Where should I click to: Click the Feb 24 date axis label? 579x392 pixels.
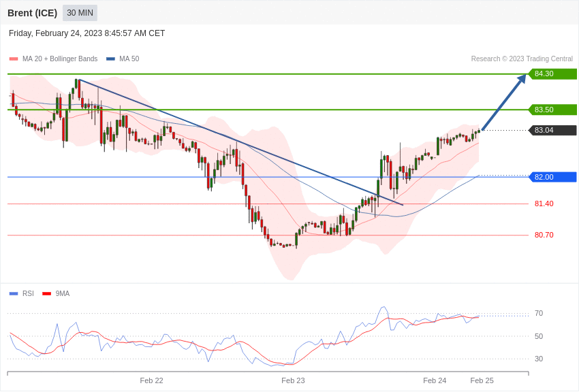(x=435, y=380)
